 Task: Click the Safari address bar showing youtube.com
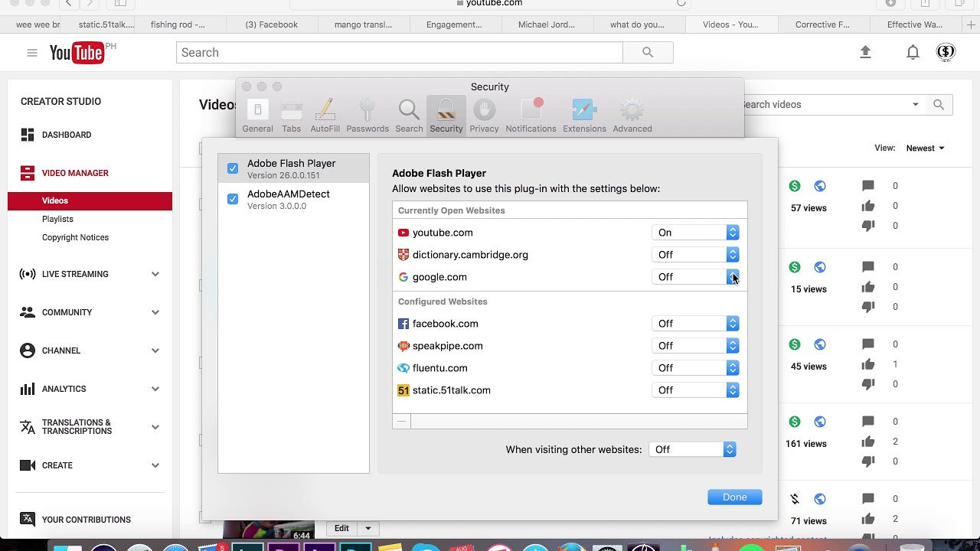(x=490, y=4)
